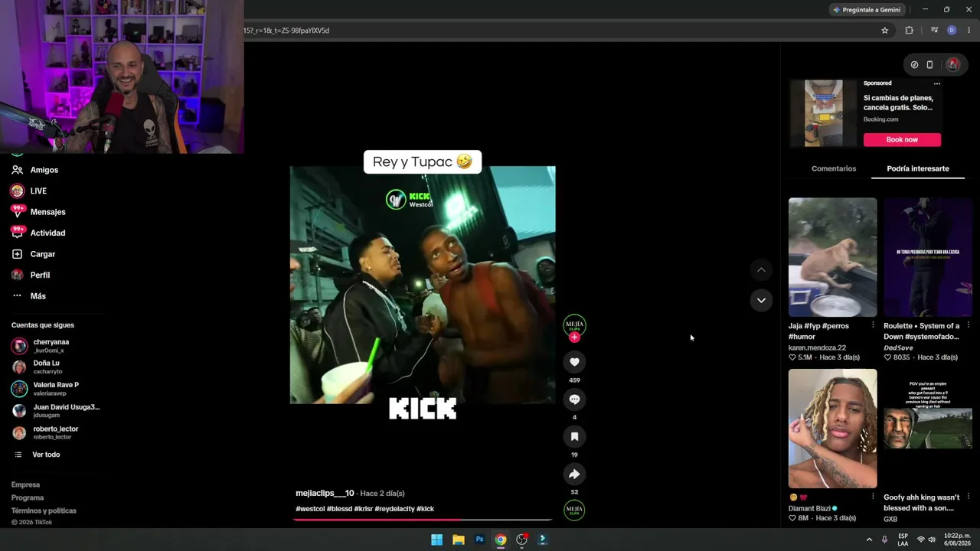Image resolution: width=980 pixels, height=551 pixels.
Task: Open the Booking.com ad thumbnail
Action: [x=823, y=113]
